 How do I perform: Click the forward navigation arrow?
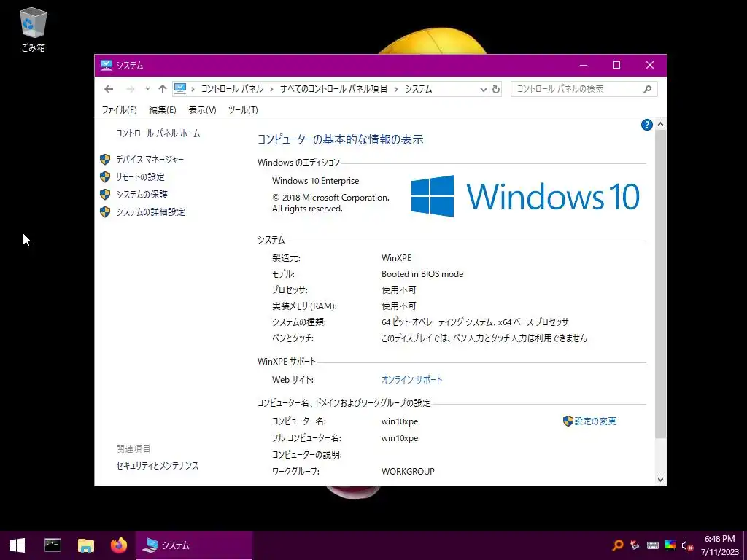click(130, 89)
